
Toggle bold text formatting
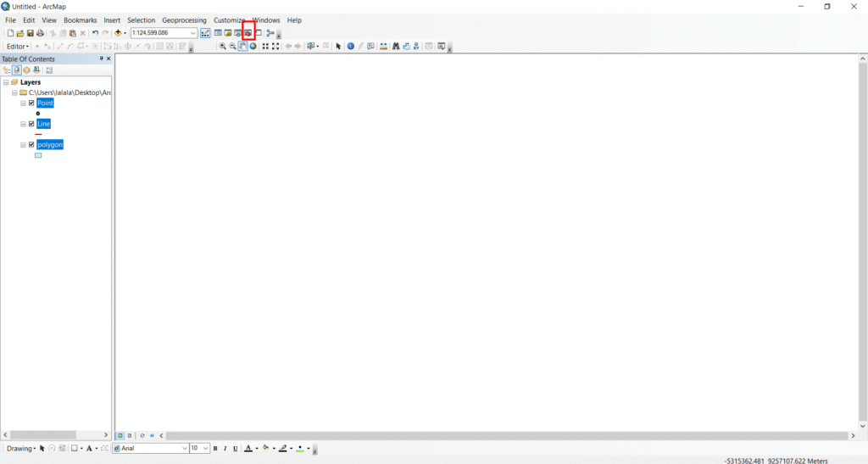coord(215,449)
